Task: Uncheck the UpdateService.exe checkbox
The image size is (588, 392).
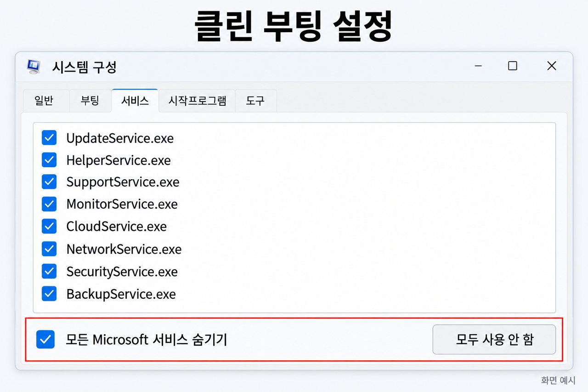Action: point(49,137)
